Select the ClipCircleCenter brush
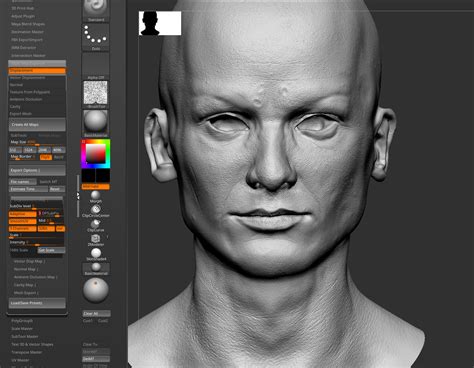 tap(96, 211)
